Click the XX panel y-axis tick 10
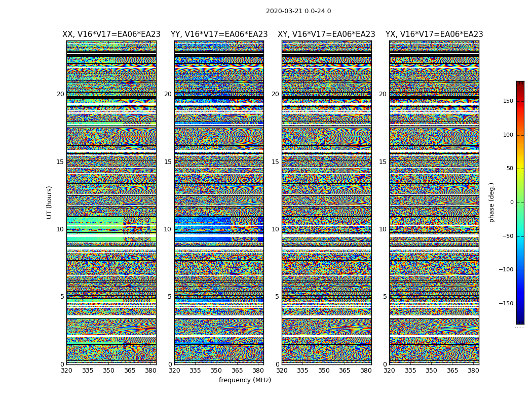 tap(60, 229)
